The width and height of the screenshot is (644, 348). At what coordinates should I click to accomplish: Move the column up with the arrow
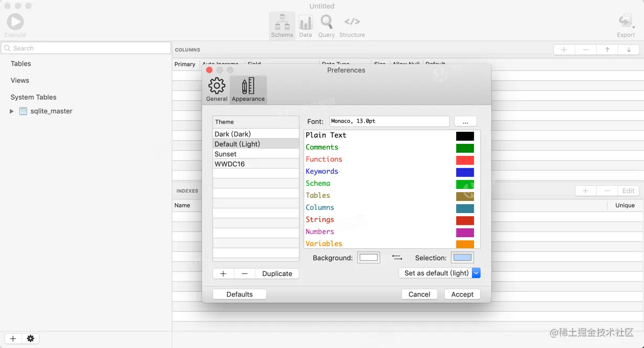[607, 50]
